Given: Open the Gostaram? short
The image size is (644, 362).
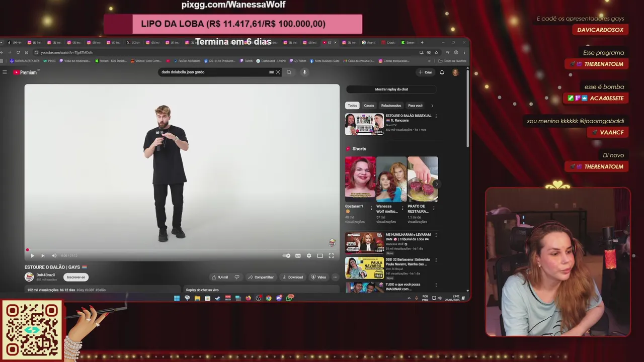Looking at the screenshot, I should (360, 179).
